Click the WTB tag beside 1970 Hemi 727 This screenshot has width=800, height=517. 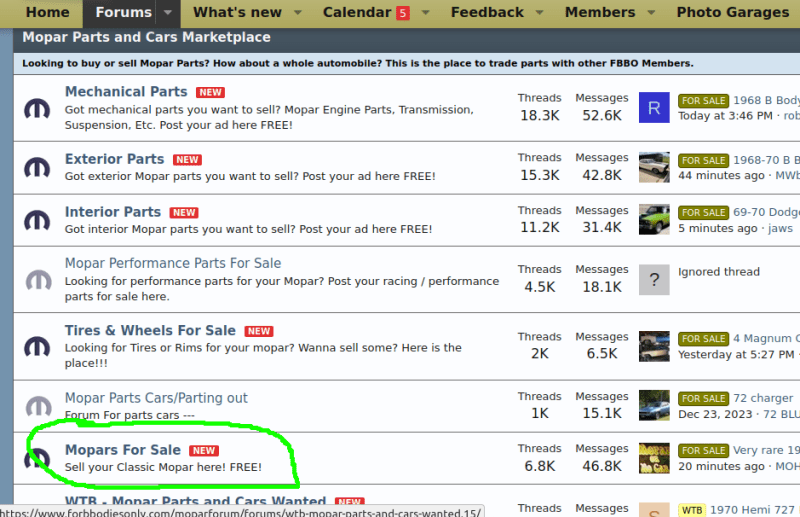pyautogui.click(x=692, y=510)
